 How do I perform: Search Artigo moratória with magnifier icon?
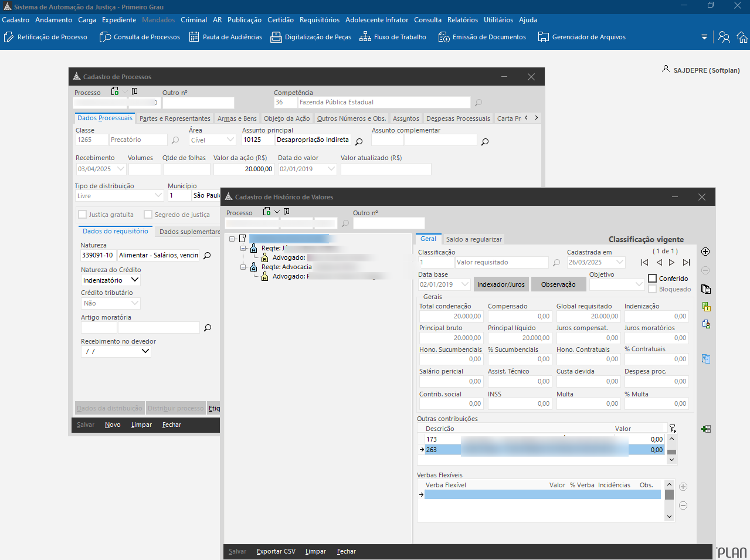point(207,328)
